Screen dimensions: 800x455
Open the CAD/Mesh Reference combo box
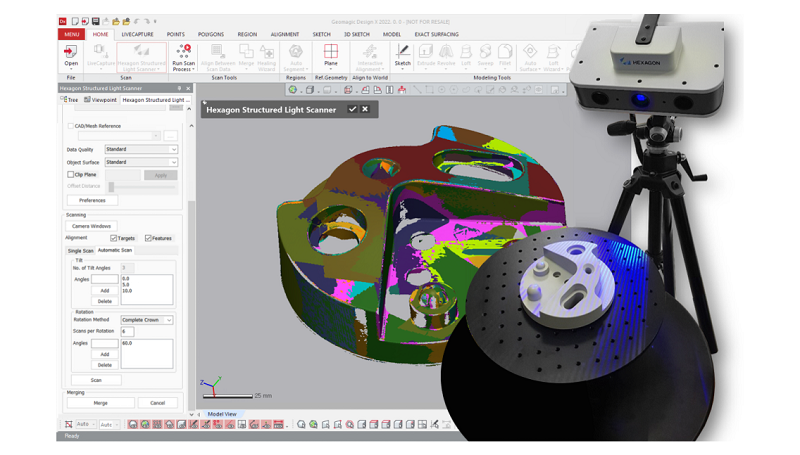click(119, 136)
